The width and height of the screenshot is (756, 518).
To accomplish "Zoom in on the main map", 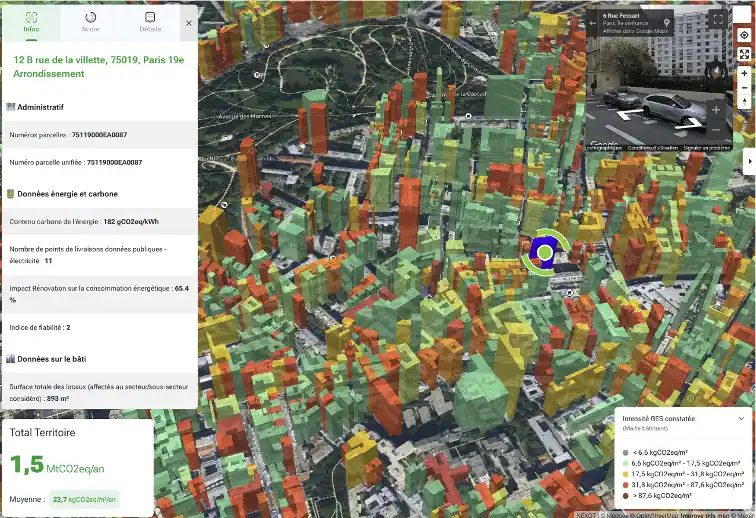I will [x=744, y=74].
